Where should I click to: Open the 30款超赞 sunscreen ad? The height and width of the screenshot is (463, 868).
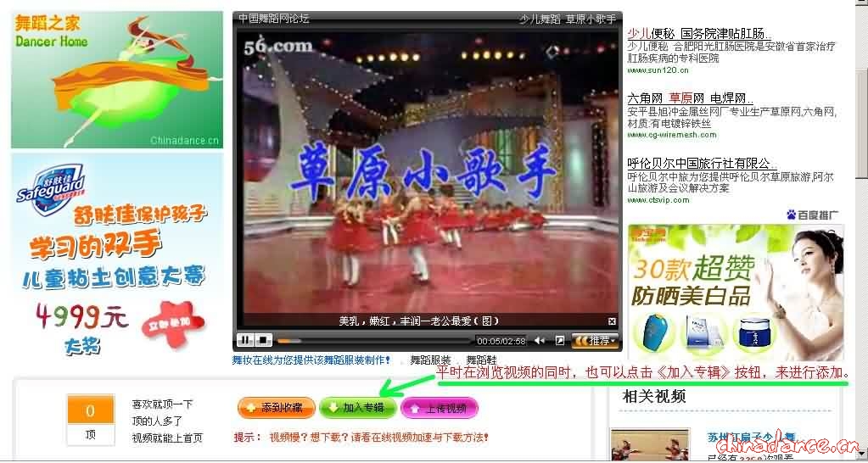coord(736,293)
